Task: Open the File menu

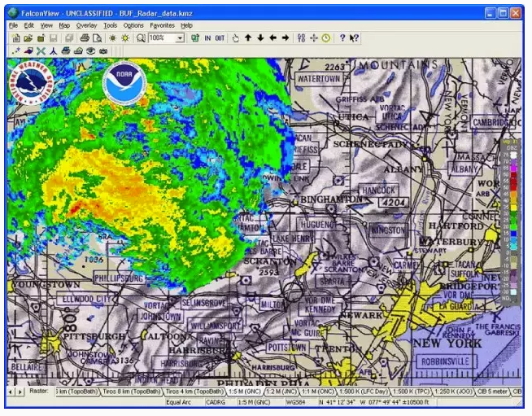Action: pos(13,25)
